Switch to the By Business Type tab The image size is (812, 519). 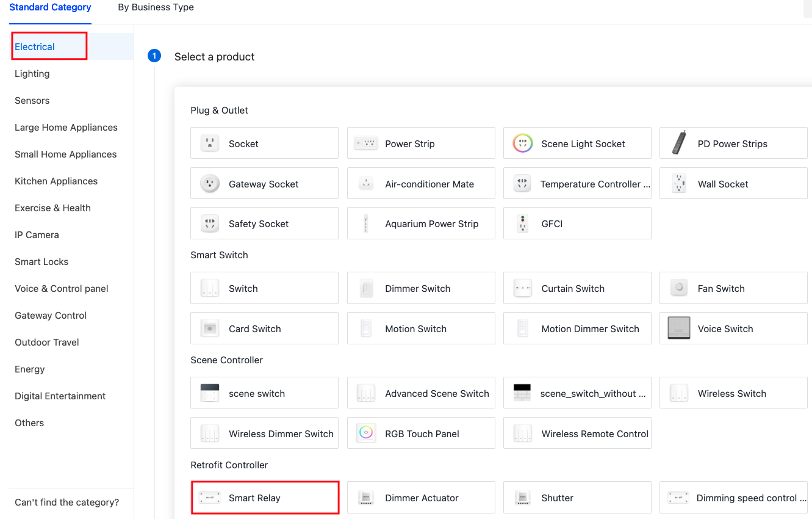click(x=156, y=7)
